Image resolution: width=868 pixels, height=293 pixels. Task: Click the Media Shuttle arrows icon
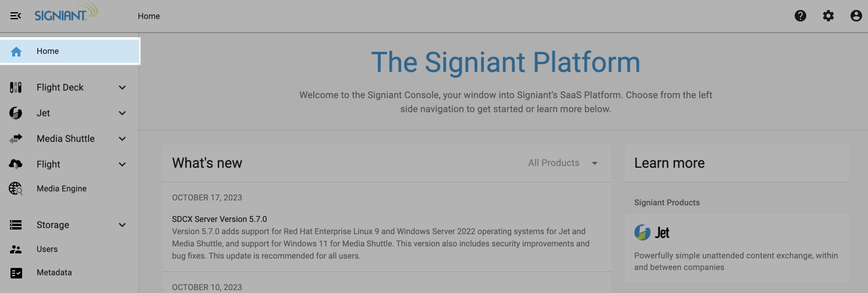click(x=16, y=139)
